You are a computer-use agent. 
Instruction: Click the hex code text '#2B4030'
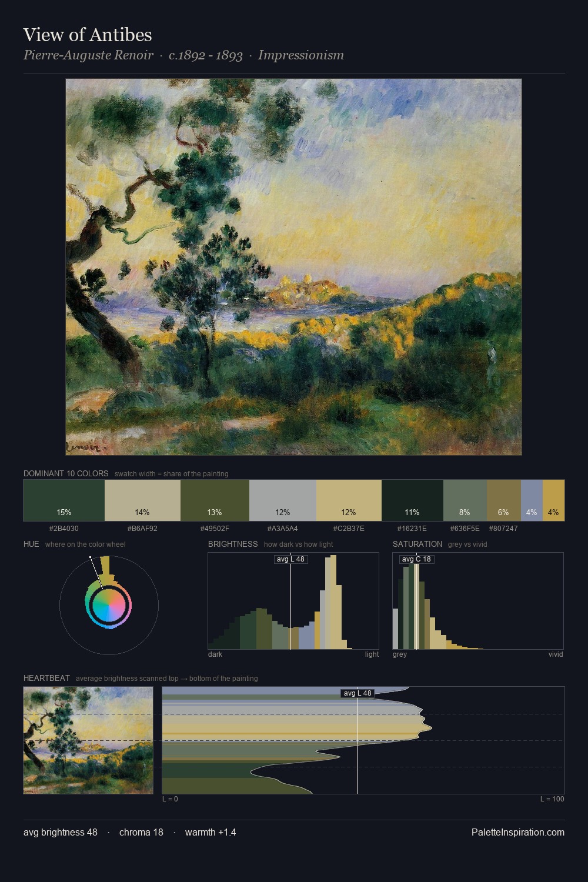(x=64, y=529)
